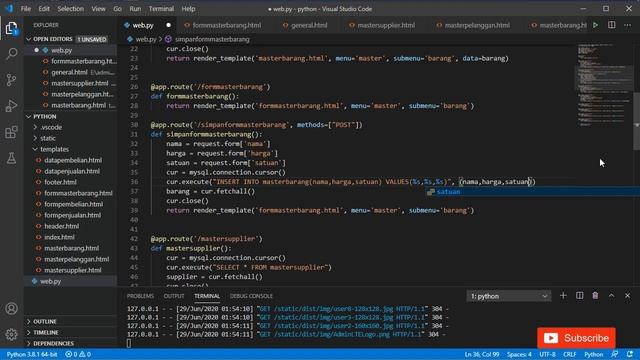
Task: Open the Explorer view in activity bar
Action: point(11,29)
